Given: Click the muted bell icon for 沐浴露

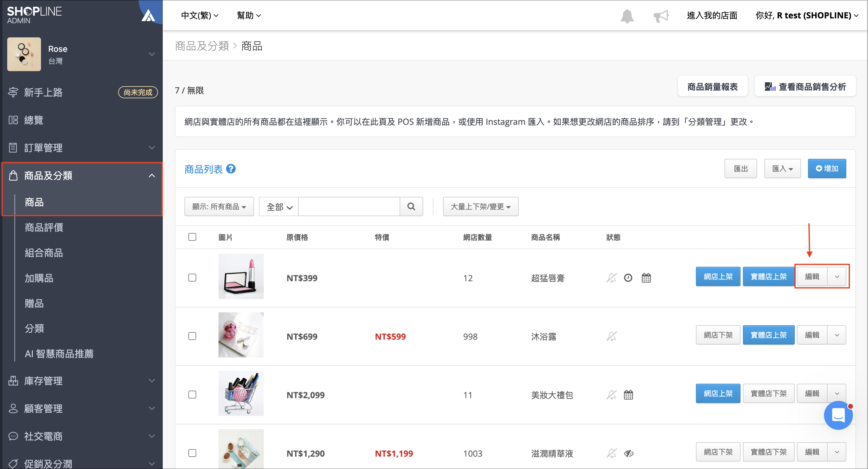Looking at the screenshot, I should [x=612, y=336].
